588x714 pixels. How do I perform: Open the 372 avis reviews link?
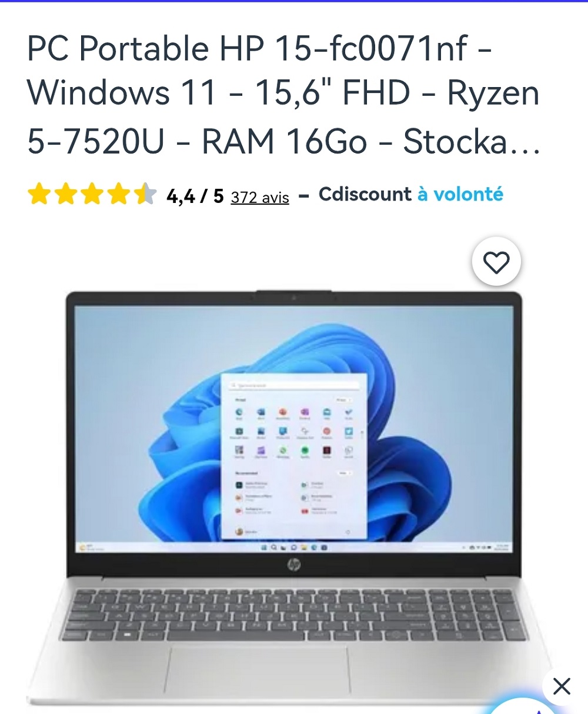pyautogui.click(x=260, y=198)
